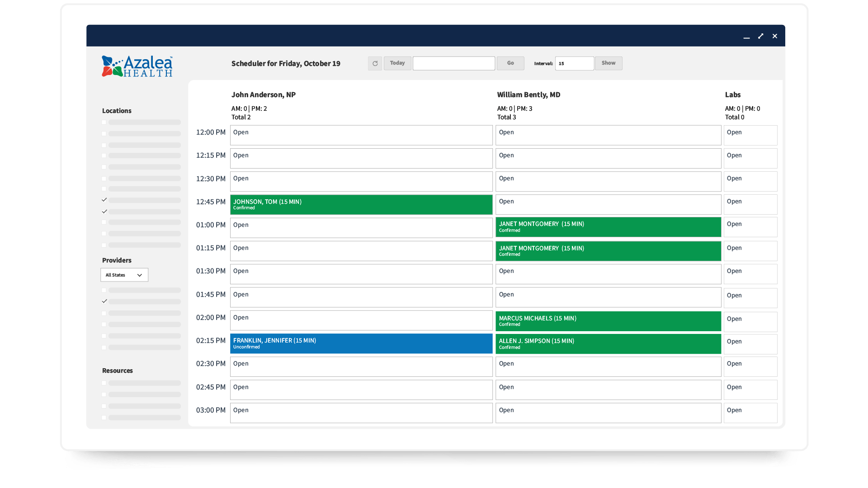Image resolution: width=868 pixels, height=488 pixels.
Task: Click the open 12:00 PM Labs slot
Action: pyautogui.click(x=750, y=135)
